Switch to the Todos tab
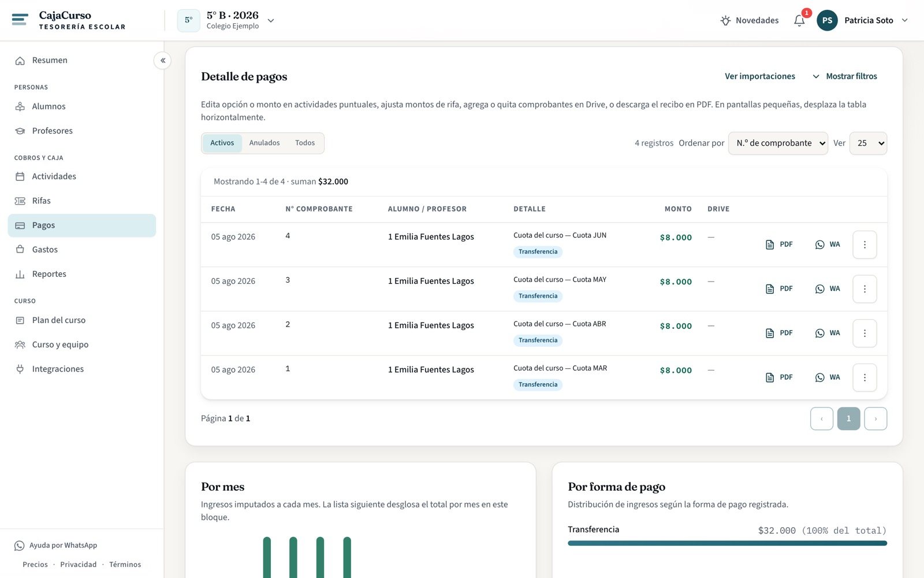This screenshot has height=578, width=924. (x=305, y=143)
